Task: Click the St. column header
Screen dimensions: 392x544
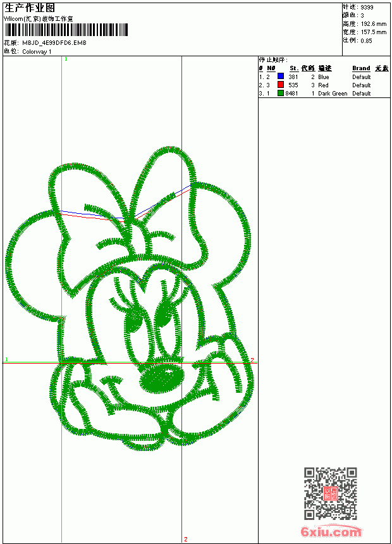Action: [x=294, y=68]
